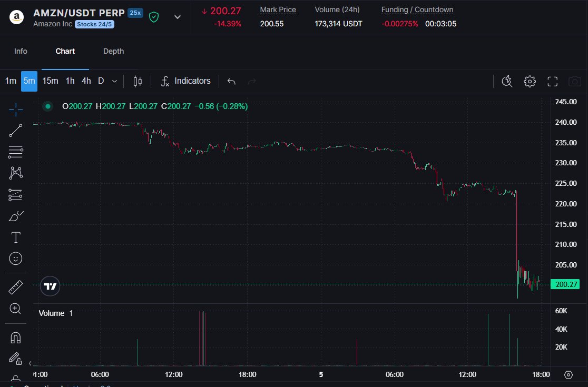Activate the zoom in tool
Screen dimensions: 588x387
click(x=16, y=309)
